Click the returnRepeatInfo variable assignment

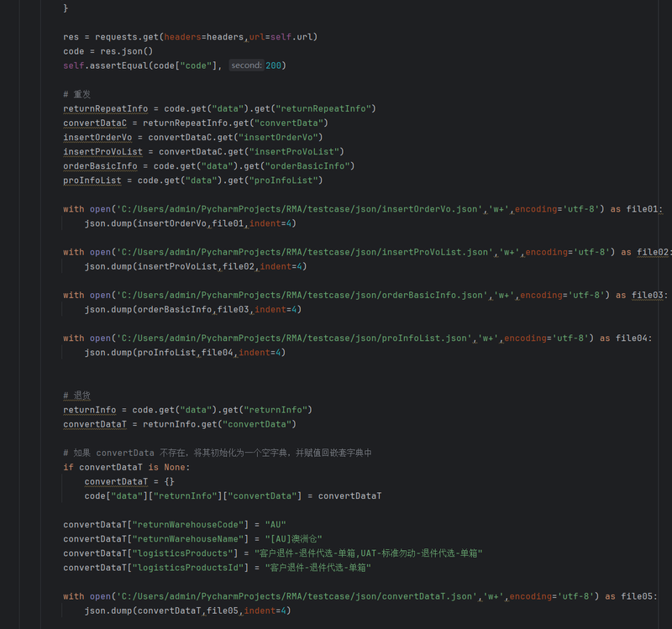coord(219,108)
